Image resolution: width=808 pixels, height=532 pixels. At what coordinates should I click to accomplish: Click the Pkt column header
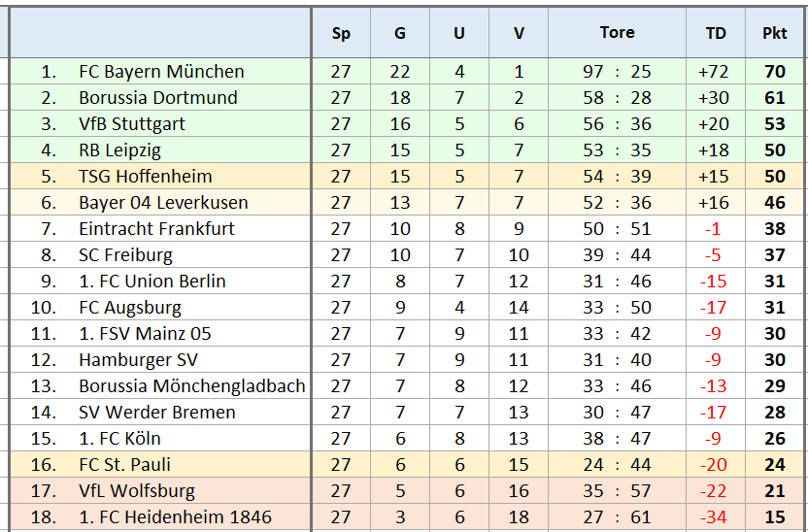click(775, 33)
